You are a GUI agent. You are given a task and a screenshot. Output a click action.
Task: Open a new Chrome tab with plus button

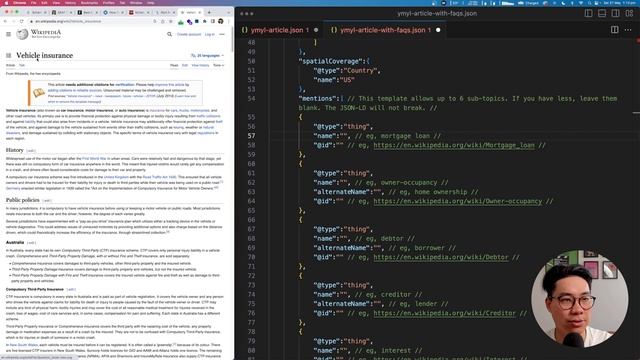coord(209,13)
